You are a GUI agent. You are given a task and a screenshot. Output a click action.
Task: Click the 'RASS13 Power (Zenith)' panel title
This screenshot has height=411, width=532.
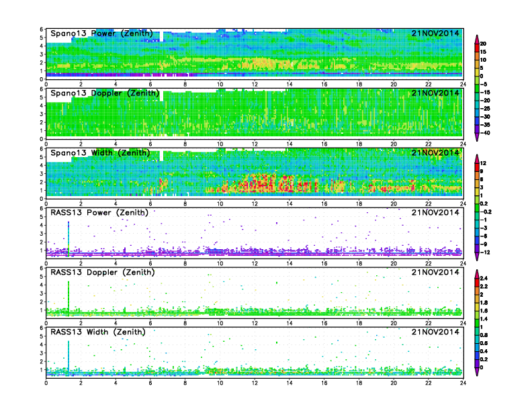click(99, 213)
